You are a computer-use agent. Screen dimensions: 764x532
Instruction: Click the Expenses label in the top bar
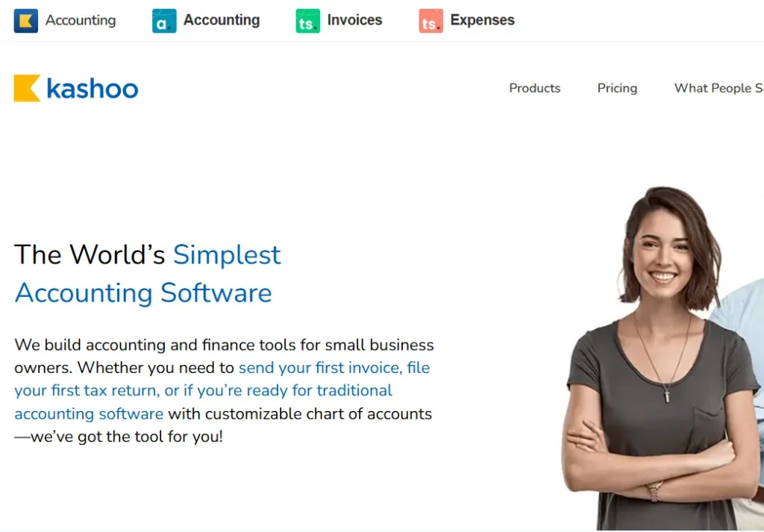[482, 20]
